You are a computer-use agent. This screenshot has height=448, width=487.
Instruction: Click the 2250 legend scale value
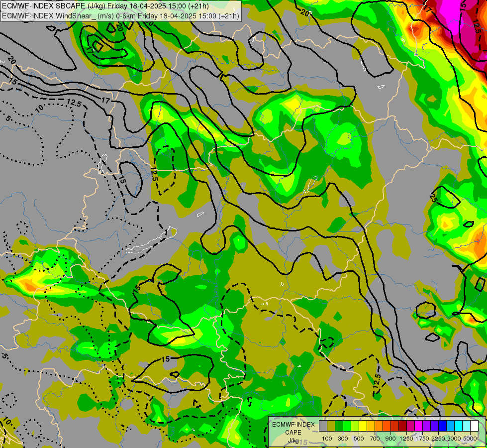point(438,439)
